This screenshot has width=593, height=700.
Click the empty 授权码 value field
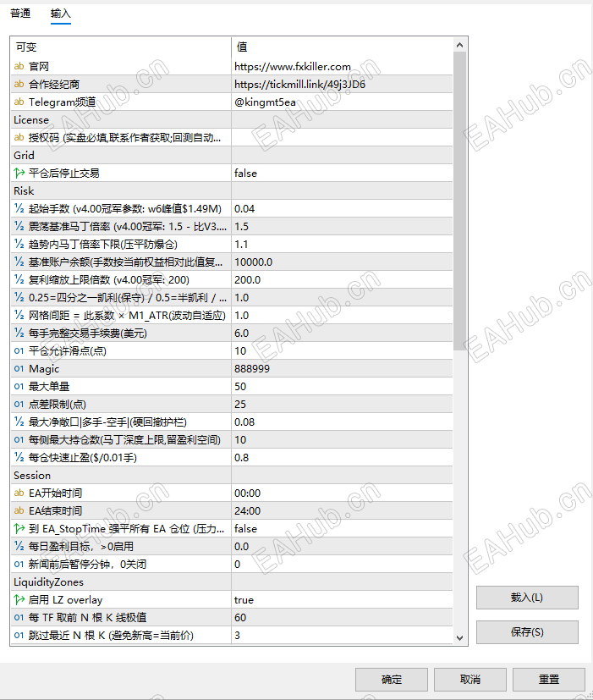point(342,137)
